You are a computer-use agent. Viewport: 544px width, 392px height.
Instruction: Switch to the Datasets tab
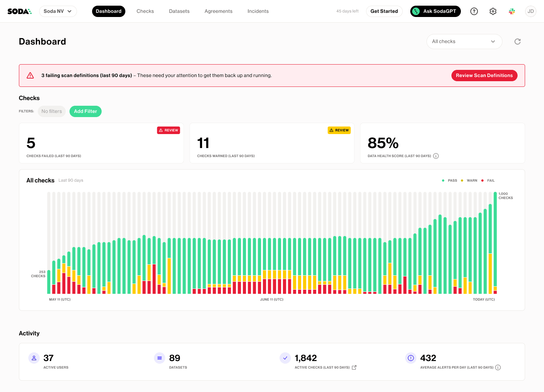coord(179,11)
